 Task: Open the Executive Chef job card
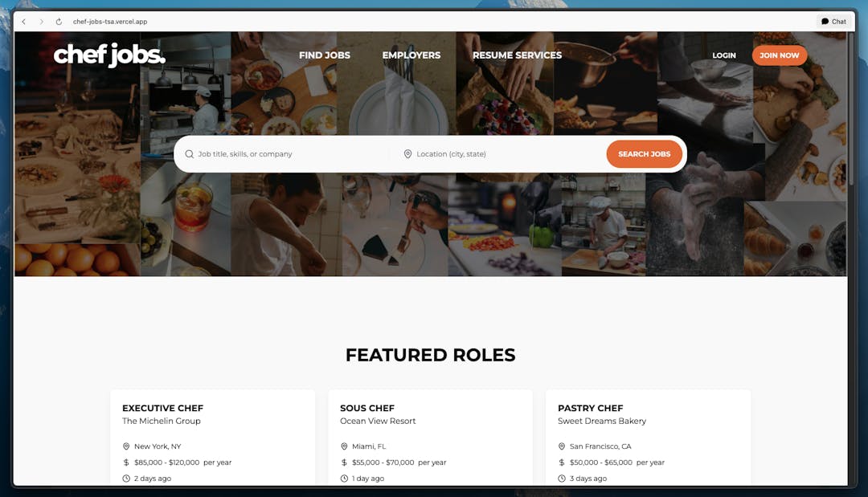(212, 438)
